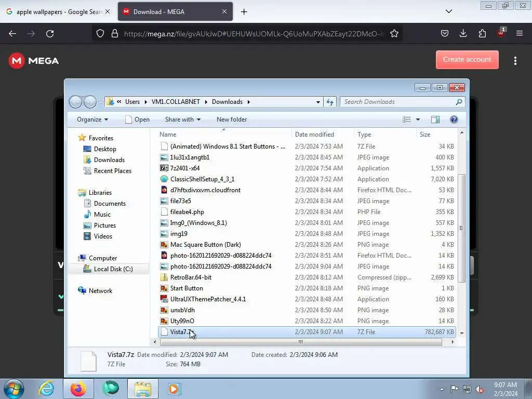This screenshot has height=399, width=532.
Task: Click the Explorer help icon
Action: [454, 119]
